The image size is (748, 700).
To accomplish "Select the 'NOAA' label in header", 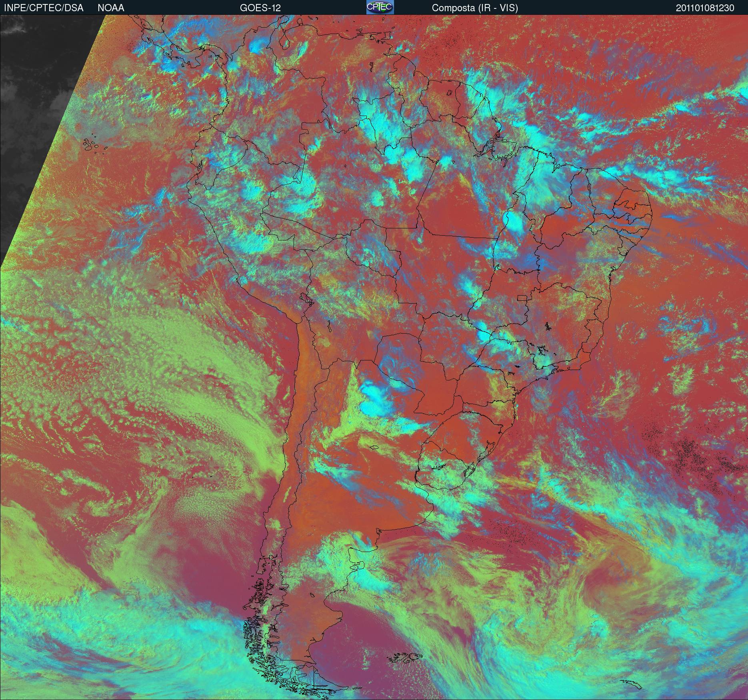I will [x=111, y=8].
